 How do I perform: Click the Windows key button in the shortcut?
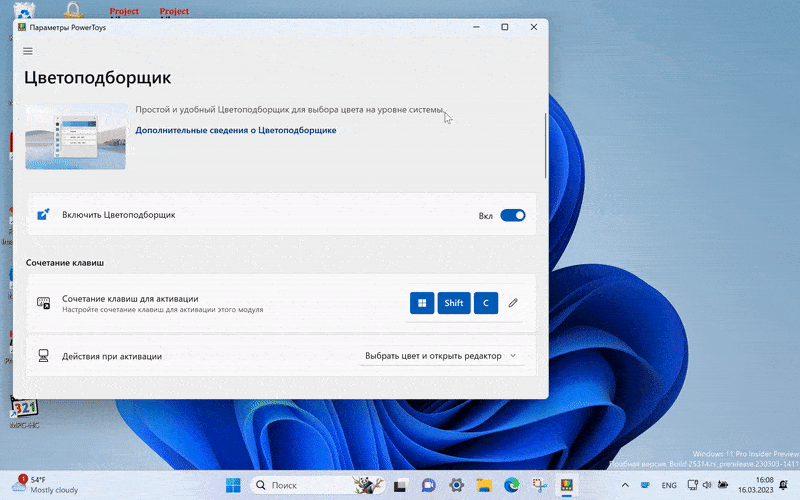(x=422, y=303)
